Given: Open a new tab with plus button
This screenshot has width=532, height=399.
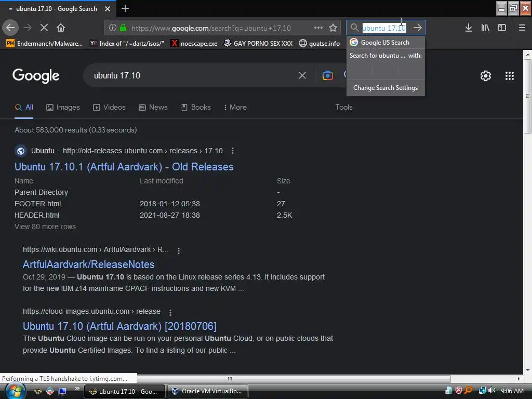Looking at the screenshot, I should [125, 8].
